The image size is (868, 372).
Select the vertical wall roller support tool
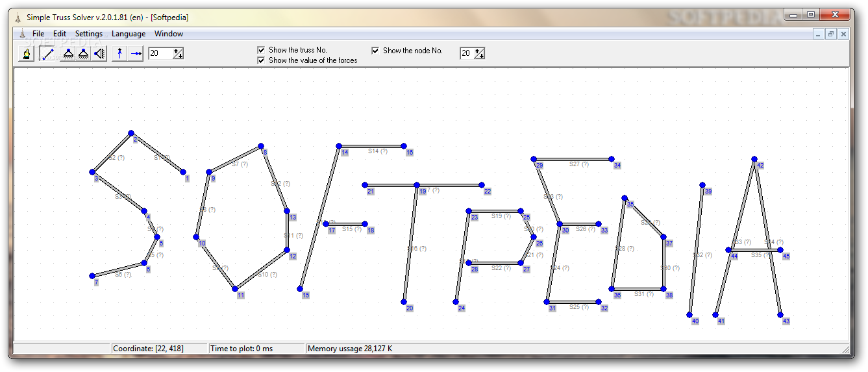tap(99, 54)
